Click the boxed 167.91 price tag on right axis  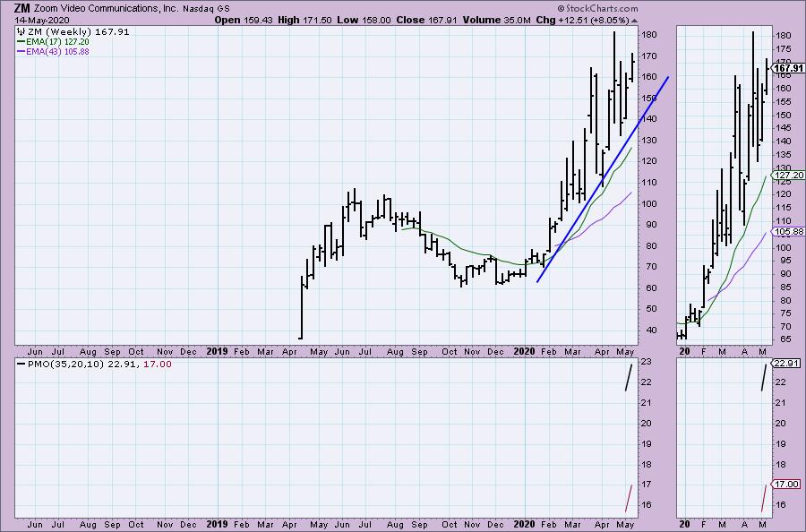tap(788, 68)
